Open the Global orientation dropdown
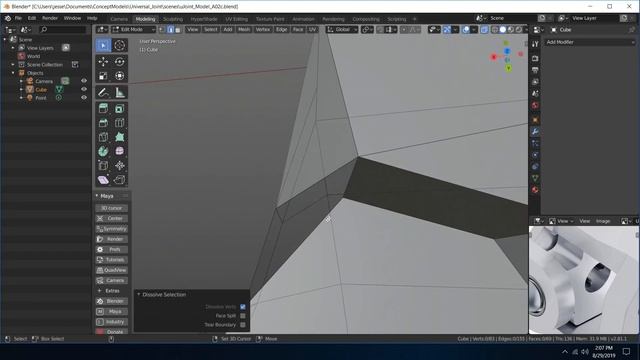Image resolution: width=640 pixels, height=360 pixels. click(342, 29)
